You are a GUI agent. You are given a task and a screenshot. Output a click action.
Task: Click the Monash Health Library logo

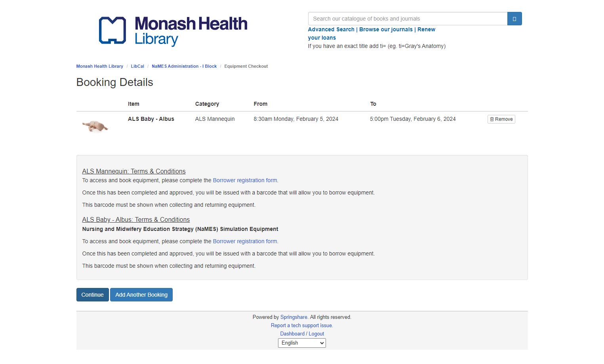point(173,31)
